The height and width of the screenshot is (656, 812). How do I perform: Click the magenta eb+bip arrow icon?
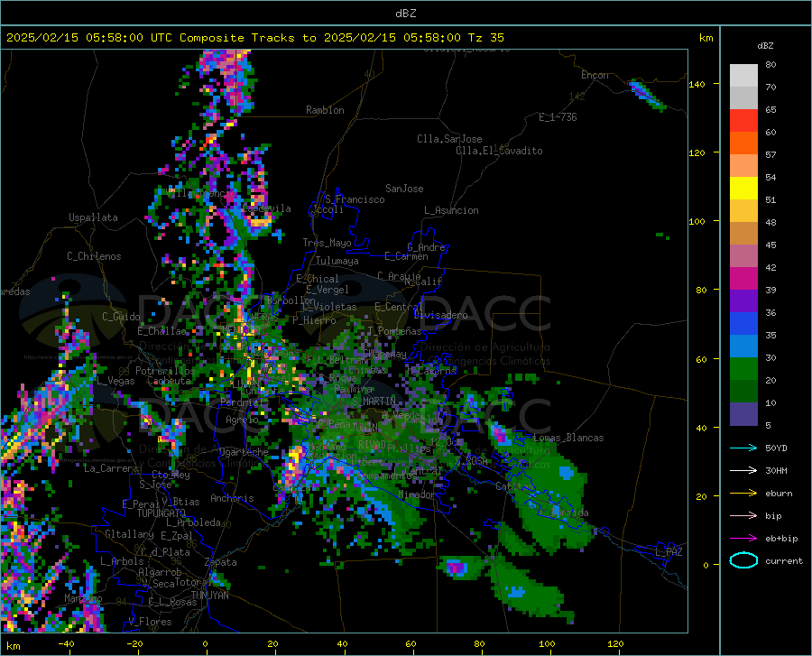743,539
